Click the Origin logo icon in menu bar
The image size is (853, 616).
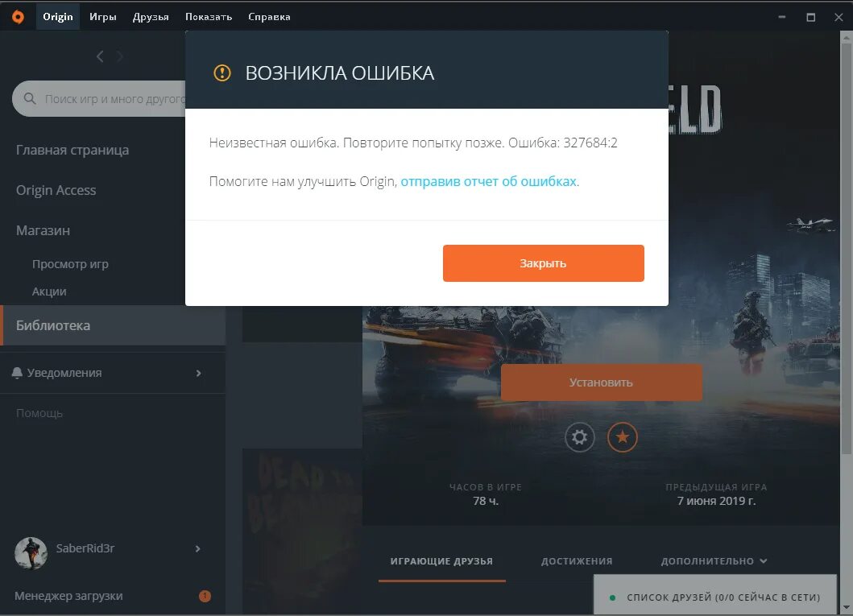[18, 17]
